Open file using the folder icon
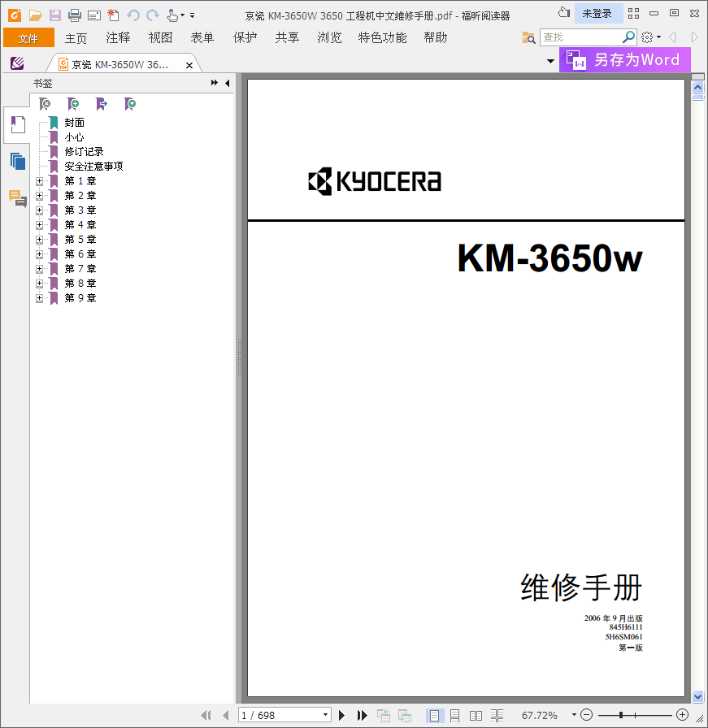The image size is (708, 728). pos(35,15)
